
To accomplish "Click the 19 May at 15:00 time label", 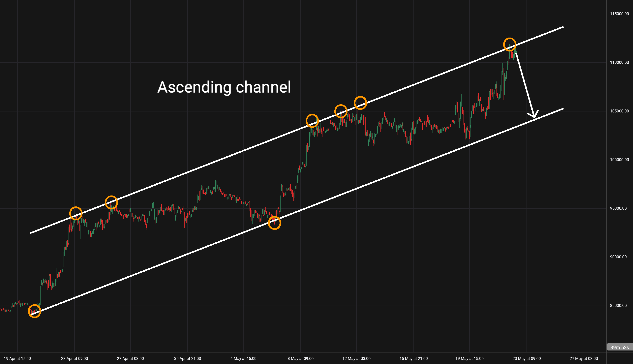I will 469,358.
